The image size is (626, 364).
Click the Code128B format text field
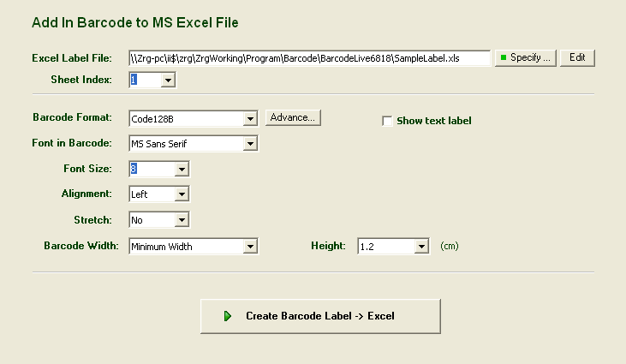pyautogui.click(x=187, y=118)
